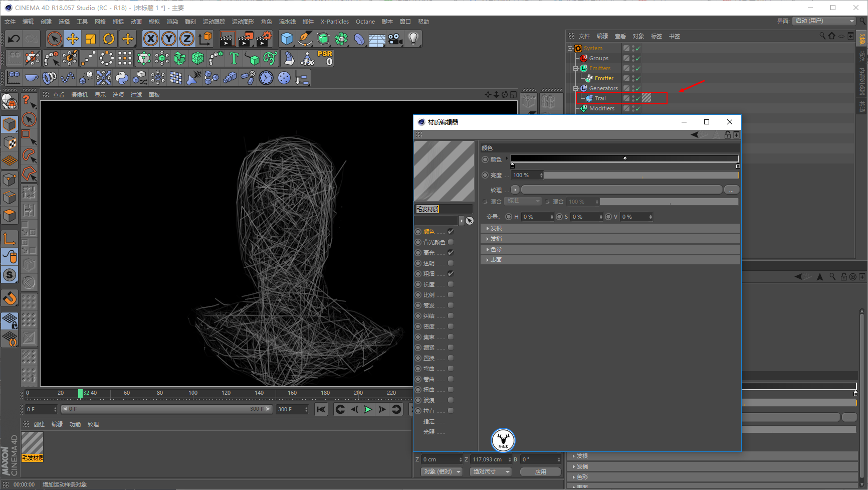Toggle the Y axis lock
The width and height of the screenshot is (868, 490).
click(169, 39)
